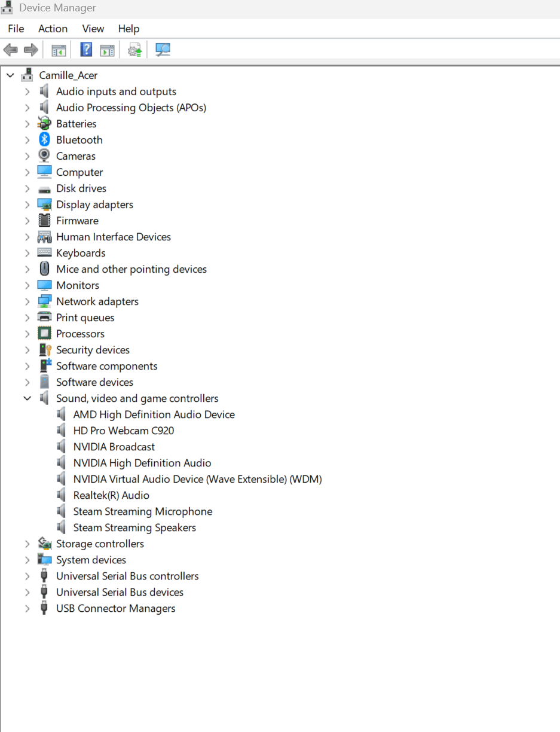
Task: Open the Action menu
Action: [53, 29]
